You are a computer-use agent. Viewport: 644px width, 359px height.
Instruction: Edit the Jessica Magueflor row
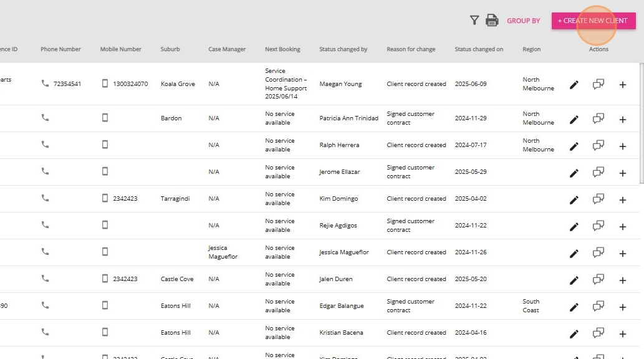click(574, 254)
